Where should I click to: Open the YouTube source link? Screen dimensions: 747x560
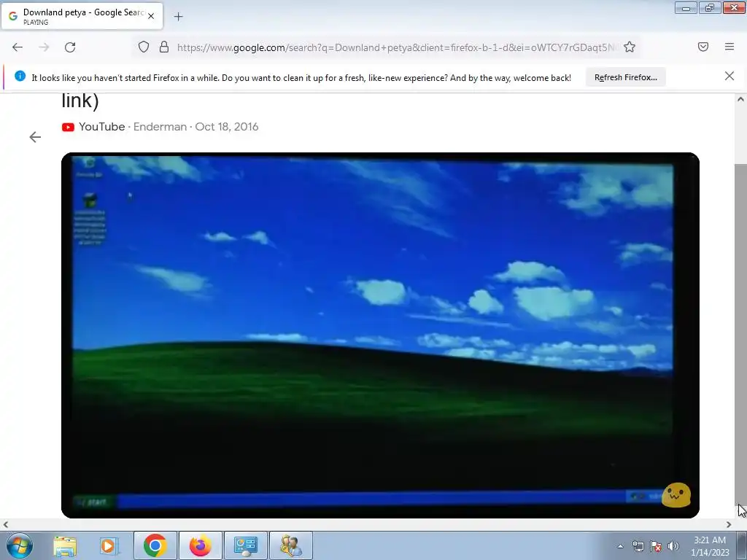coord(101,127)
